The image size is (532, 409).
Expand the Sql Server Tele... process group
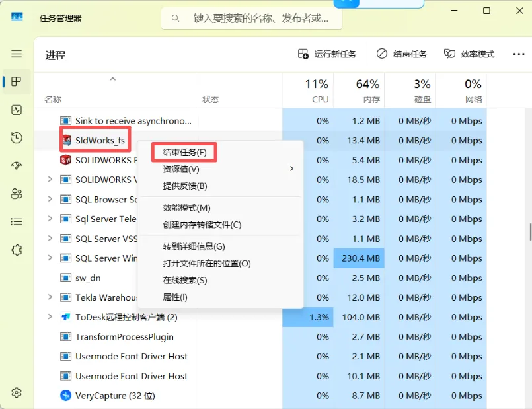click(x=50, y=219)
